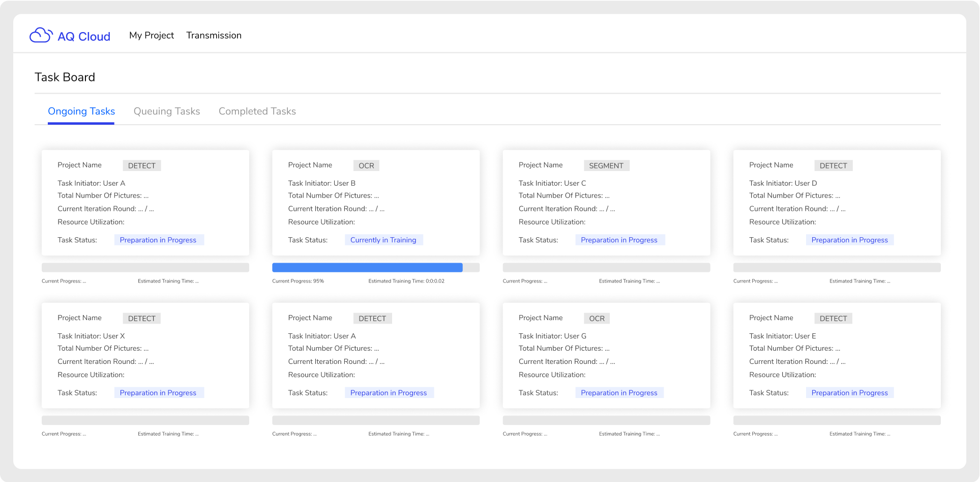Click the Task Board heading
Screen dimensions: 980x482
pyautogui.click(x=65, y=77)
